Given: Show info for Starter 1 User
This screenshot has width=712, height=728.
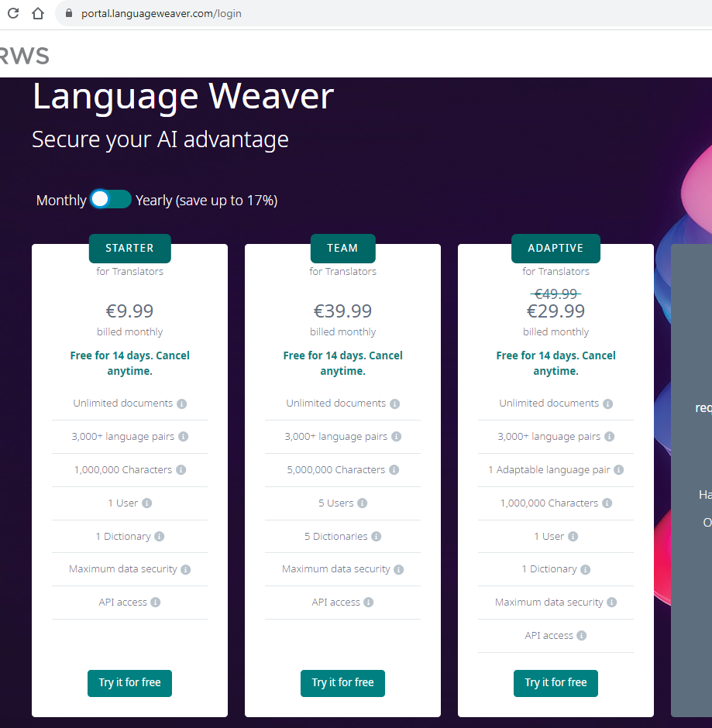Looking at the screenshot, I should pyautogui.click(x=146, y=503).
